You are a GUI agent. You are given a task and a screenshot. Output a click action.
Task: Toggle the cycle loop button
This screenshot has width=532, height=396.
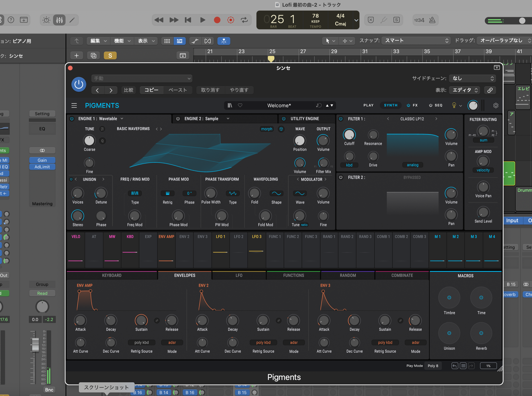click(x=244, y=20)
